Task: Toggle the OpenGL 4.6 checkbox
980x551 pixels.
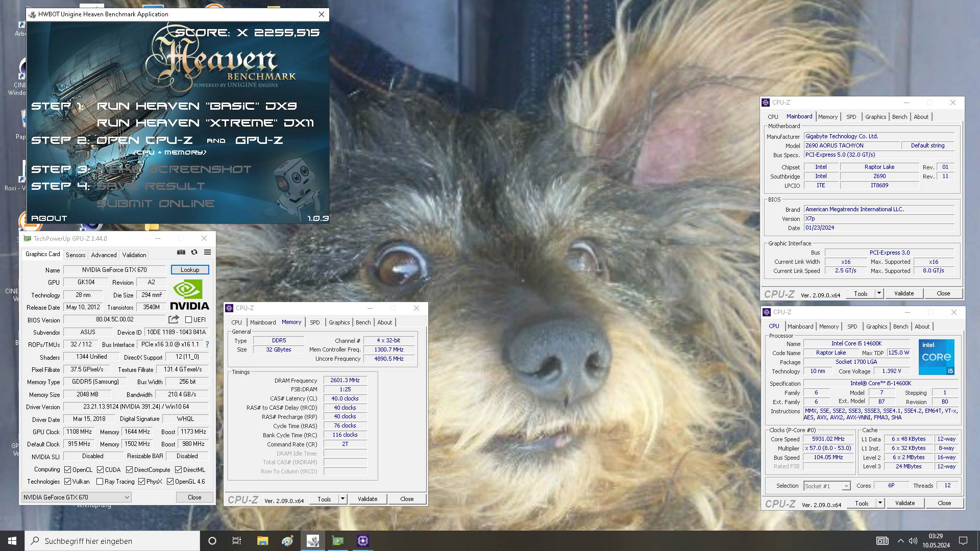Action: click(170, 481)
